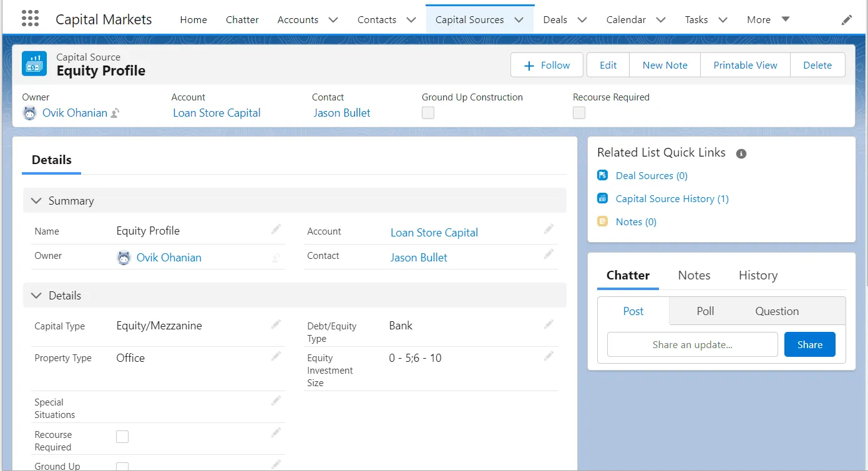Click the Share button
Screen dimensions: 868x471
(809, 344)
